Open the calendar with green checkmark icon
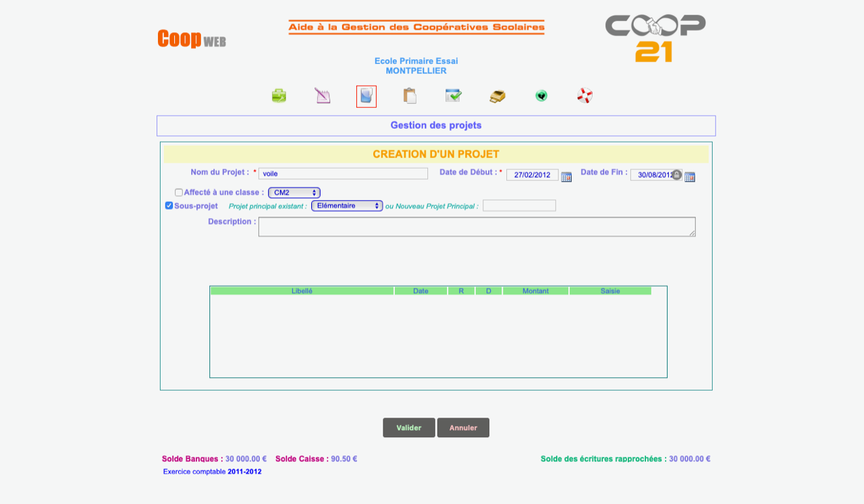Image resolution: width=864 pixels, height=504 pixels. [x=454, y=96]
